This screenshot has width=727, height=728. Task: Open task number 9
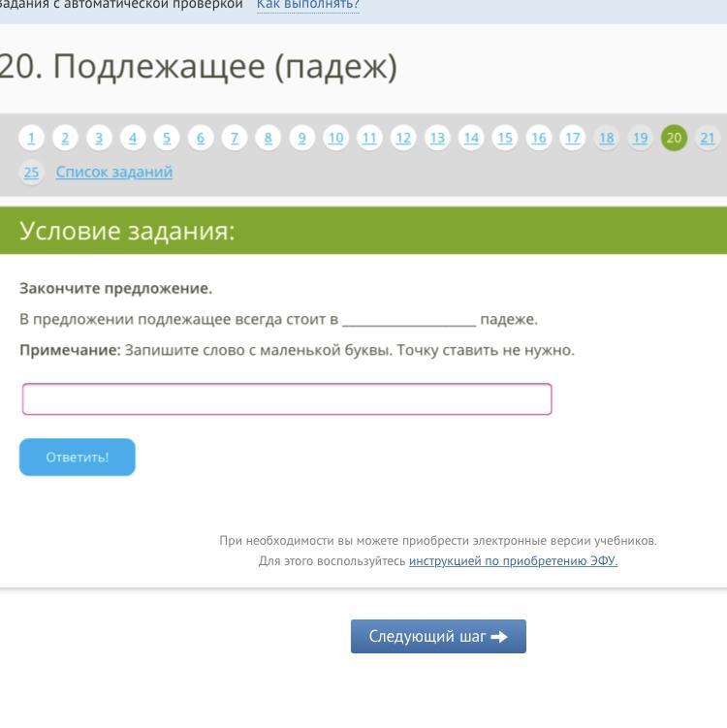click(x=301, y=138)
